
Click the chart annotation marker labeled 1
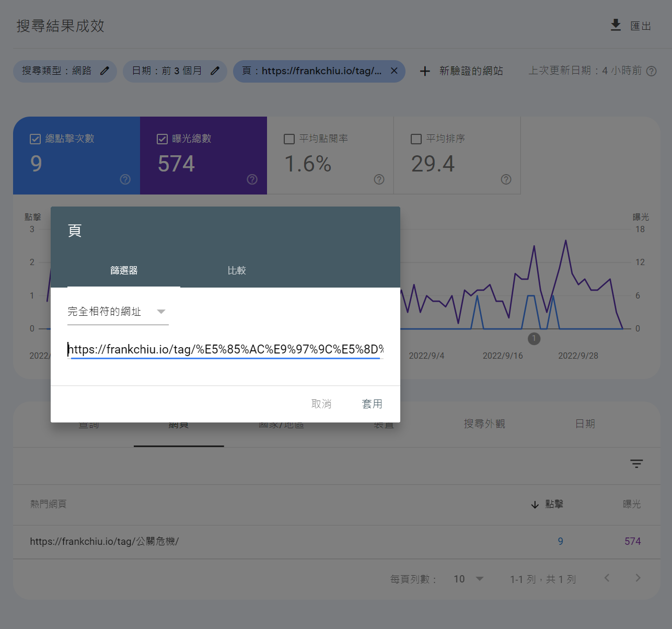tap(534, 339)
